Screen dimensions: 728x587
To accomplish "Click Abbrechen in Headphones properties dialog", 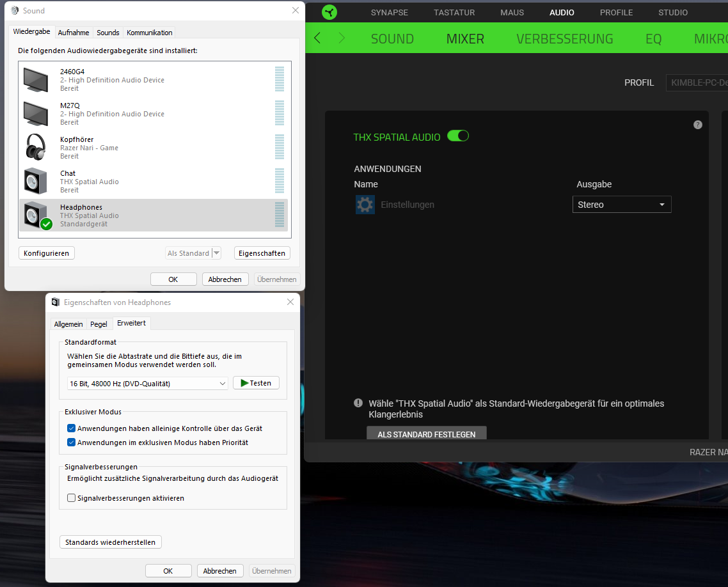I will pyautogui.click(x=219, y=571).
